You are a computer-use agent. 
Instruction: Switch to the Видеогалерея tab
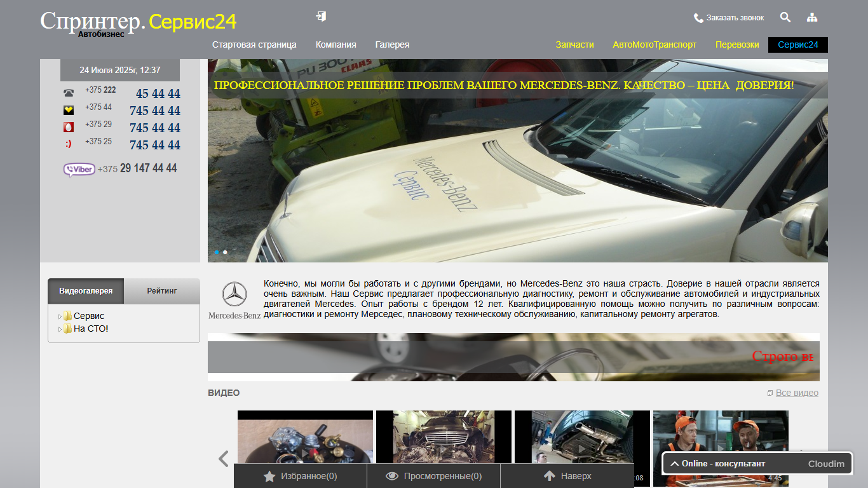[x=86, y=291]
